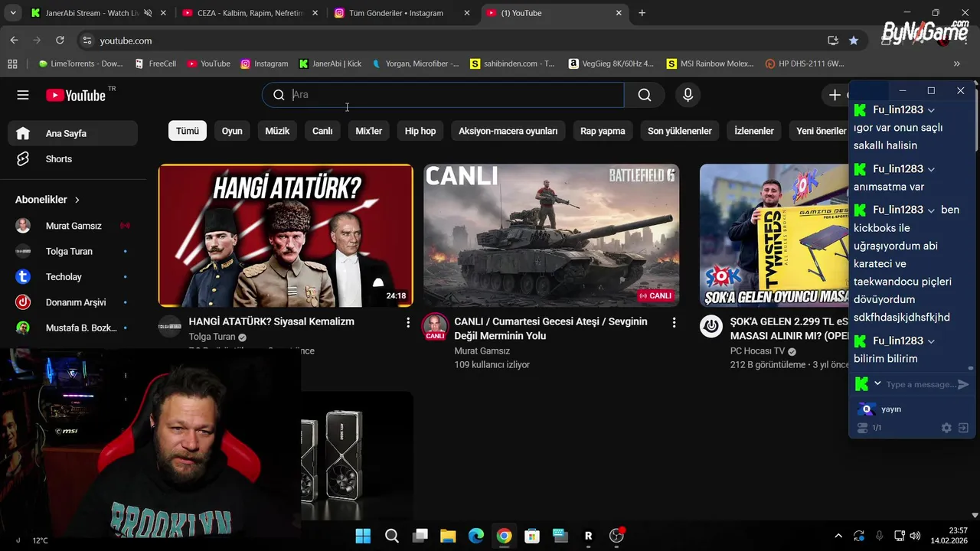Open Chrome tab search dropdown arrow
Screen dimensions: 980x551
pos(13,13)
